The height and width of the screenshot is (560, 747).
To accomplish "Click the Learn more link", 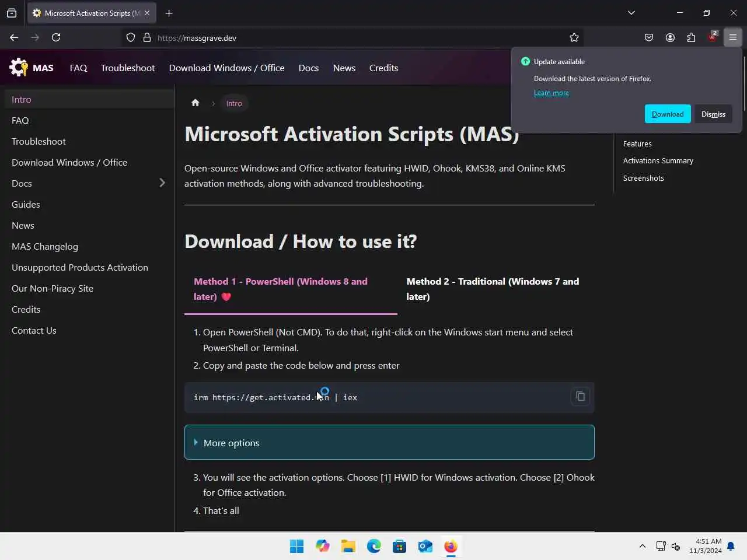I will pos(551,93).
